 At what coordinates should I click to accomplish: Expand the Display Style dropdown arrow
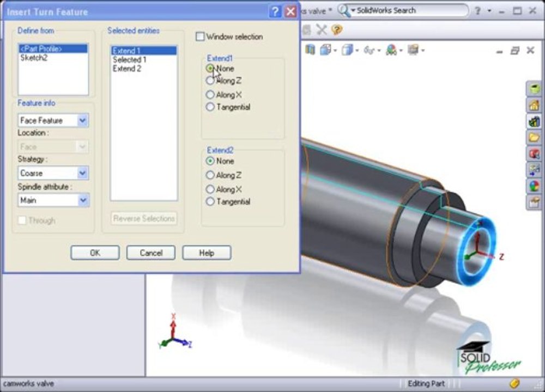tap(357, 51)
